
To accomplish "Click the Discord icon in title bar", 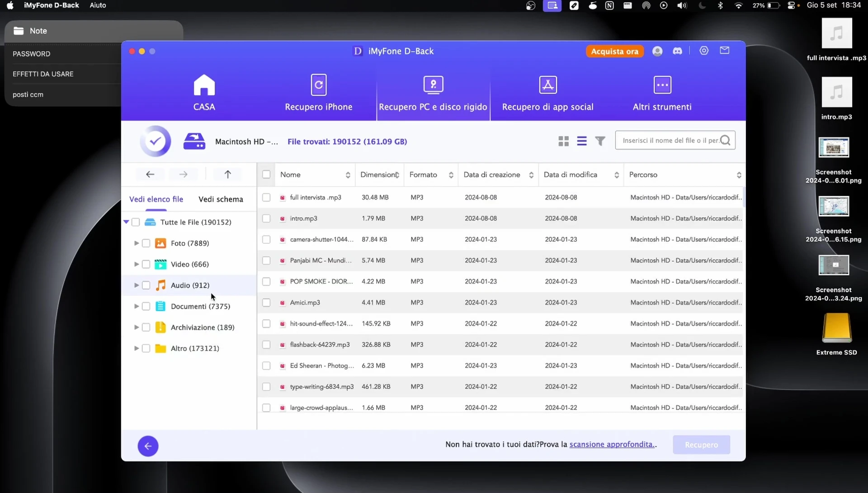I will tap(677, 51).
